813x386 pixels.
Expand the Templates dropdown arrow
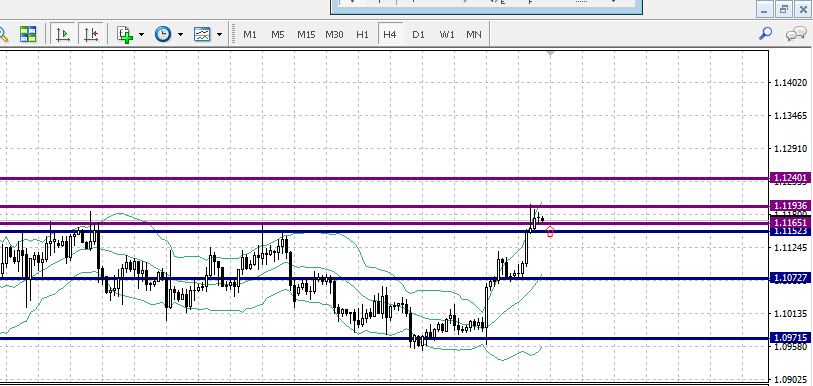(x=219, y=35)
